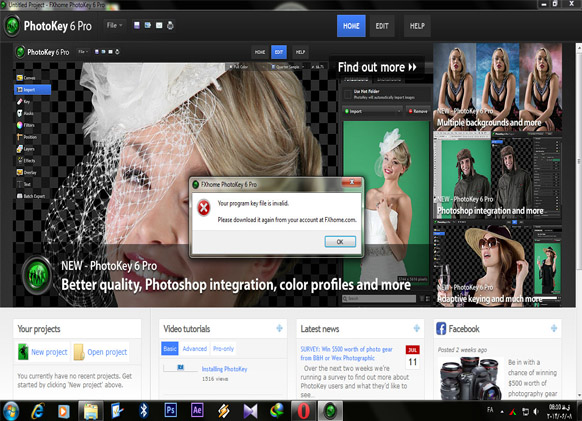Screen dimensions: 582x421
Task: Open Photoshop integration and more banner
Action: pyautogui.click(x=497, y=175)
